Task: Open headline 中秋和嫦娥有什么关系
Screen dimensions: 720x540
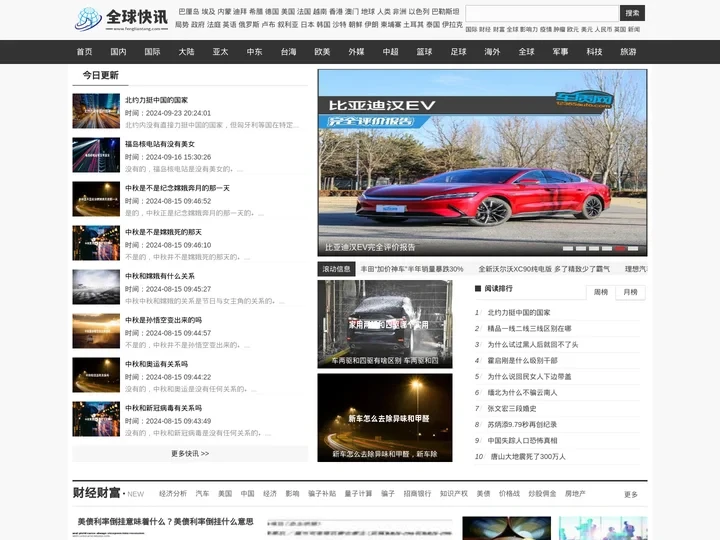Action: click(x=160, y=276)
